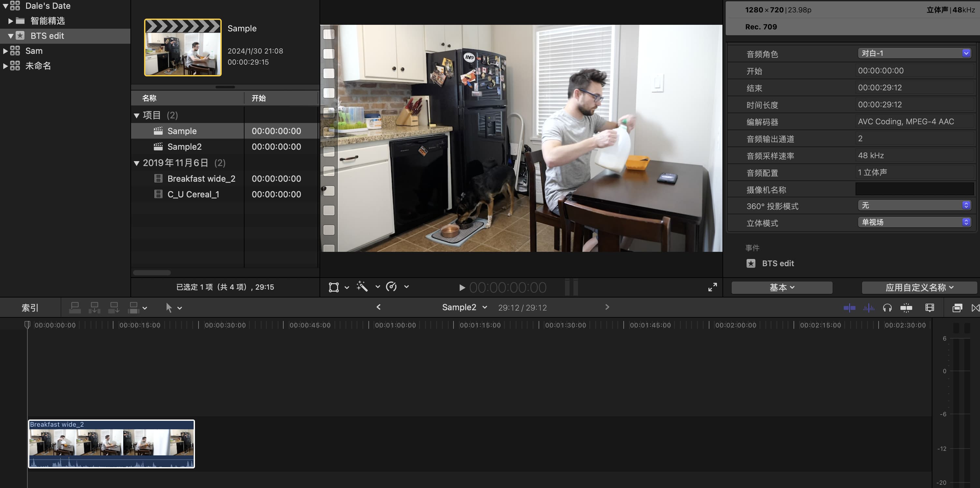Image resolution: width=980 pixels, height=488 pixels.
Task: Click the overwrite clip edit icon
Action: (x=134, y=308)
